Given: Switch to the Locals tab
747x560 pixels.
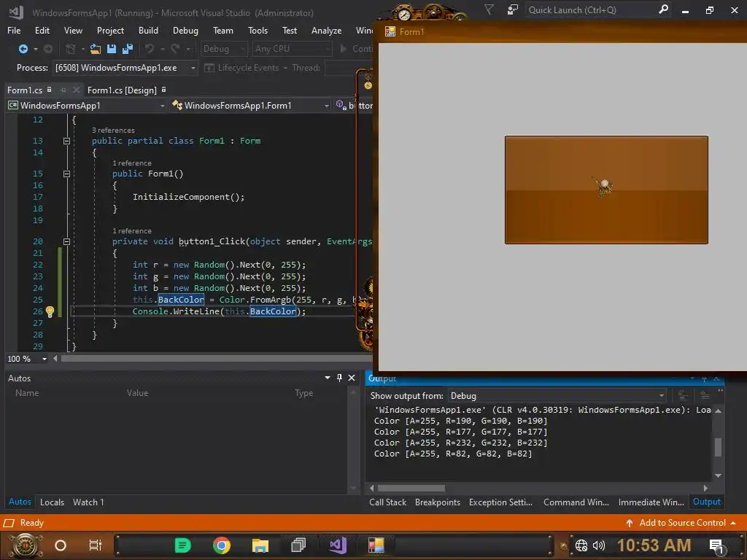Looking at the screenshot, I should (52, 502).
